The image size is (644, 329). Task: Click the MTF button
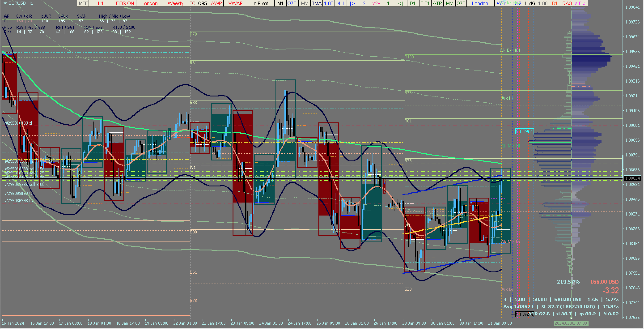coord(83,4)
